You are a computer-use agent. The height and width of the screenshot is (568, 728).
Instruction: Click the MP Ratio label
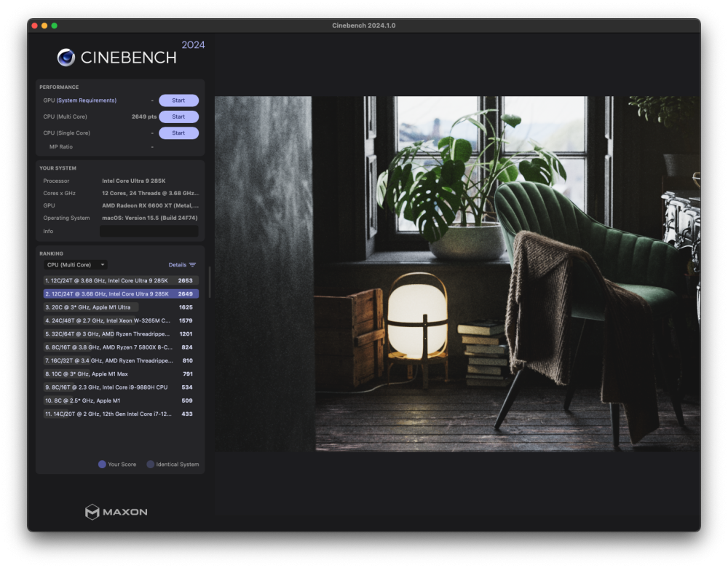(61, 147)
